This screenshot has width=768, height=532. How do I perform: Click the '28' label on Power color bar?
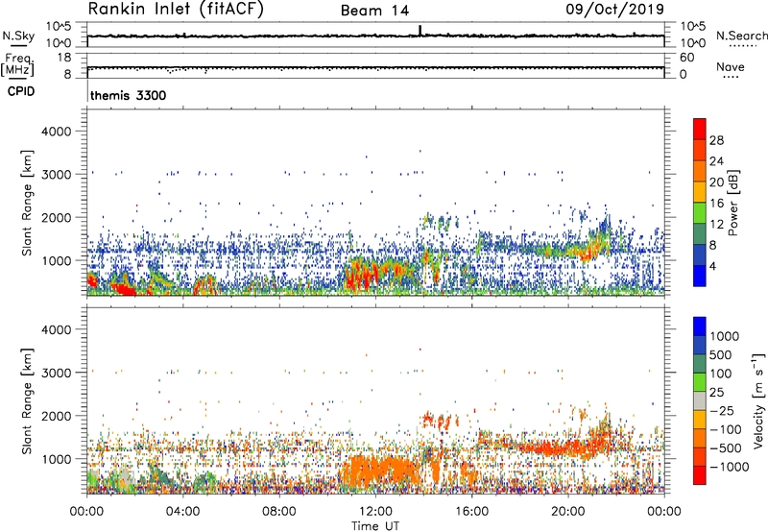click(716, 140)
